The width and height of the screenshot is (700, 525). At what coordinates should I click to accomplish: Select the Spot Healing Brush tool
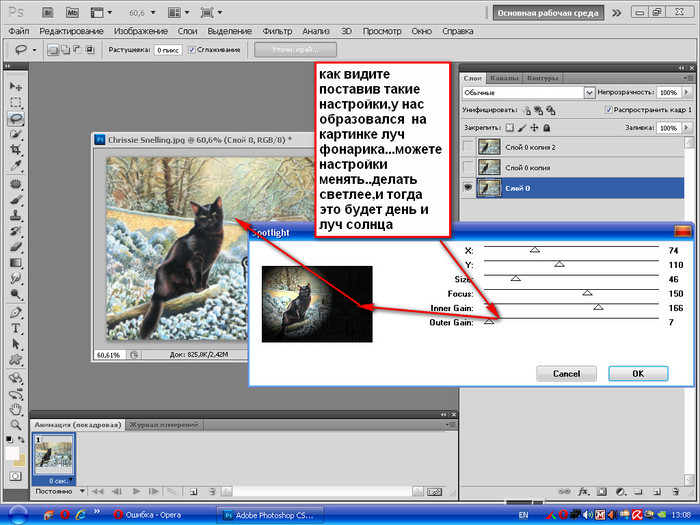click(16, 184)
